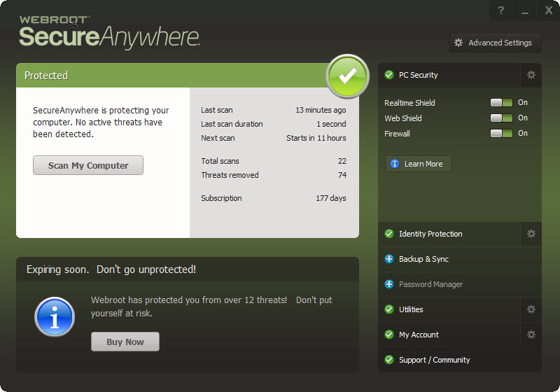The width and height of the screenshot is (560, 392).
Task: Open the Password Manager section
Action: 460,284
